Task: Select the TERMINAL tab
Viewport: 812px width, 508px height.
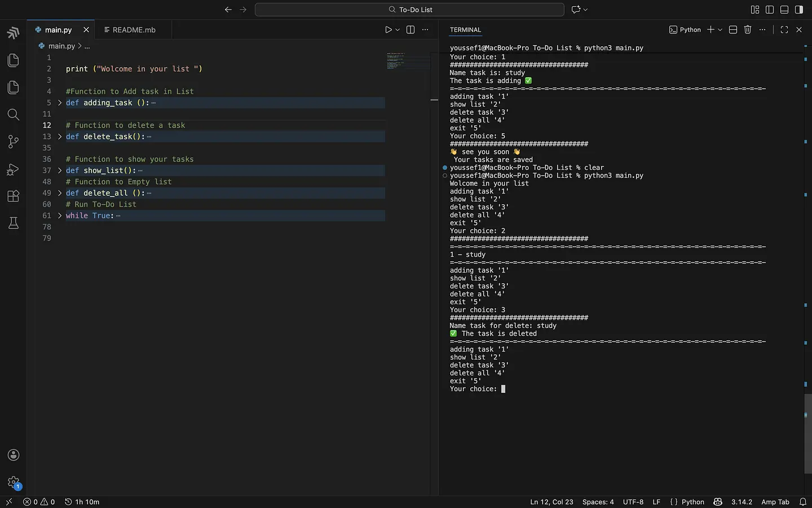Action: (x=465, y=30)
